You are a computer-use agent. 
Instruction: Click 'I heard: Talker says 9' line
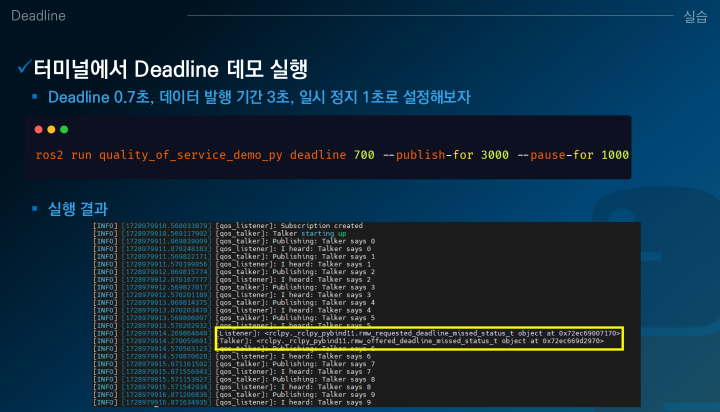[x=232, y=402]
